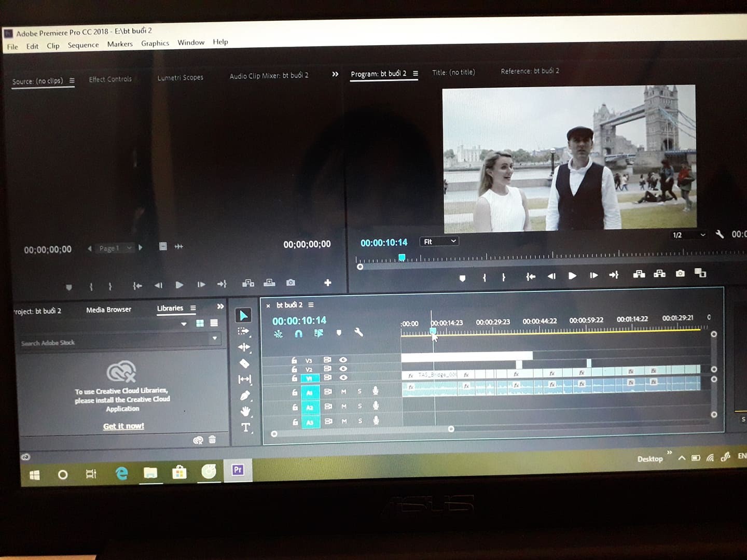
Task: Select the Ripple Edit tool
Action: point(244,347)
